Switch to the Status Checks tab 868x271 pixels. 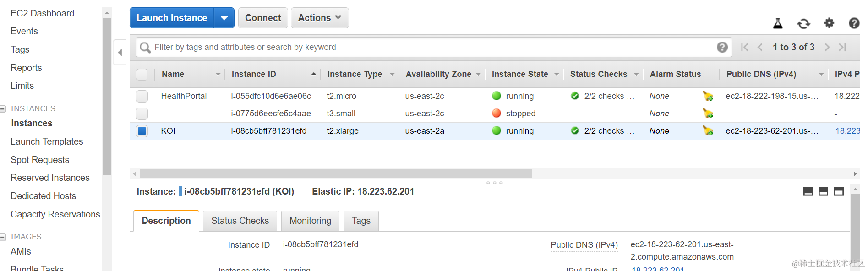coord(240,221)
